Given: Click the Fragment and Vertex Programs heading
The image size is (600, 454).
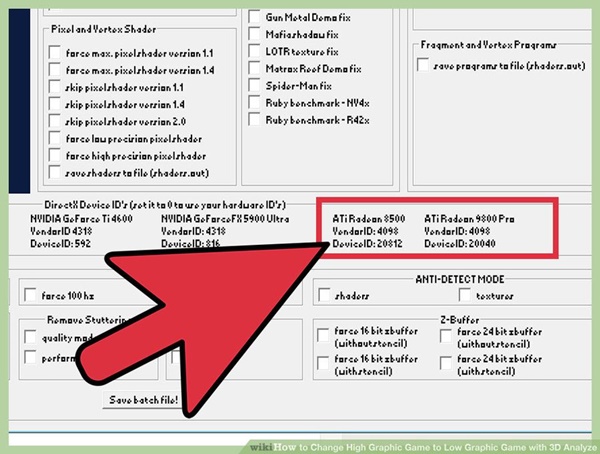Looking at the screenshot, I should coord(489,45).
